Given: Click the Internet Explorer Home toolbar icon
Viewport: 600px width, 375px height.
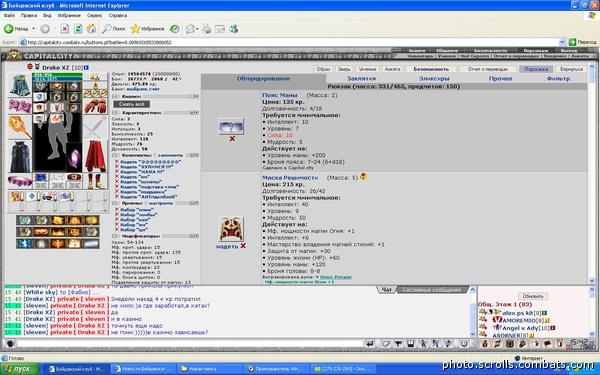Looking at the screenshot, I should pos(91,29).
